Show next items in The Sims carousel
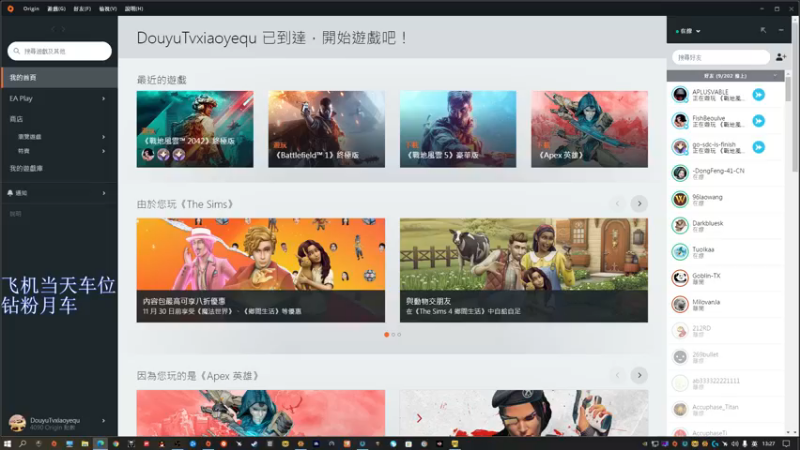 point(639,204)
